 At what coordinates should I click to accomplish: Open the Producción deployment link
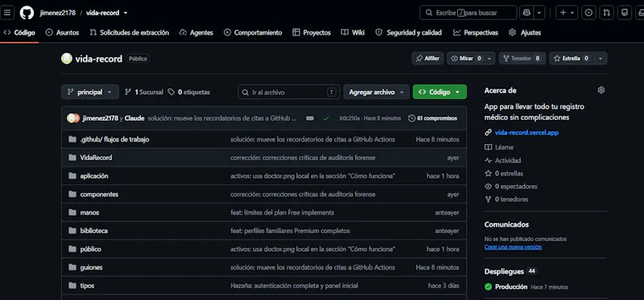[x=511, y=287]
